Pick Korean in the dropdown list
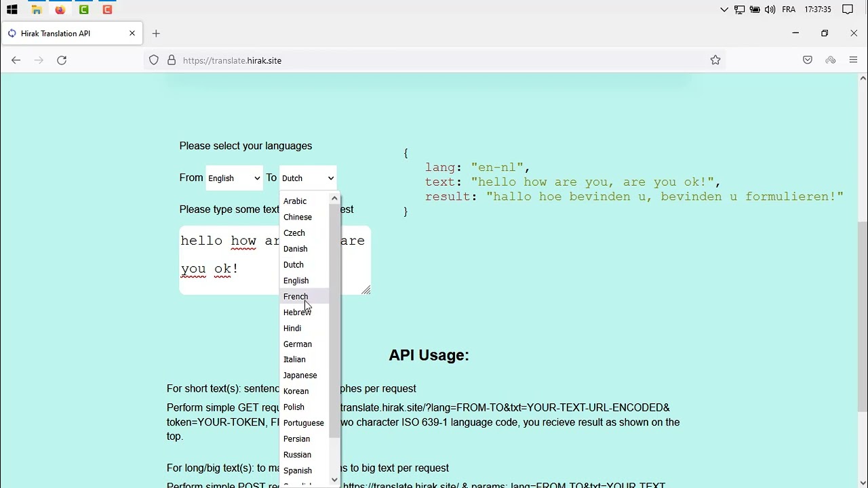 click(304, 391)
